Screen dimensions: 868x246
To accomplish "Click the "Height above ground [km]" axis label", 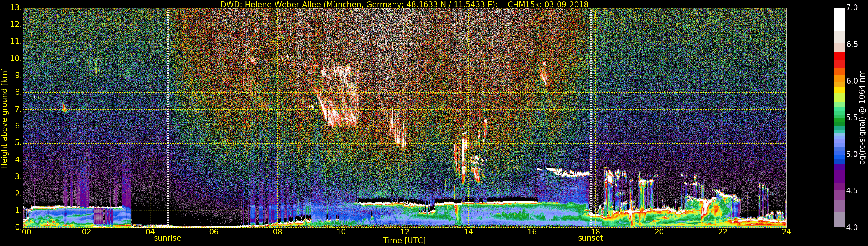I will (4, 118).
